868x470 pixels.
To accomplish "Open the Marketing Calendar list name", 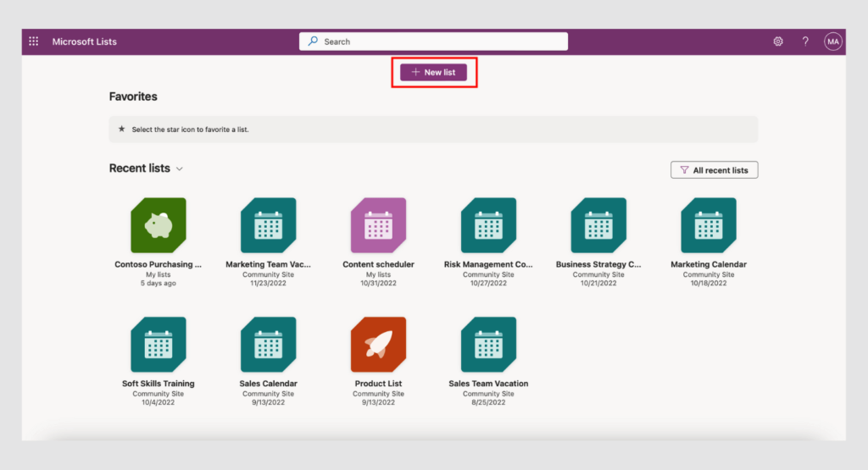I will tap(709, 264).
